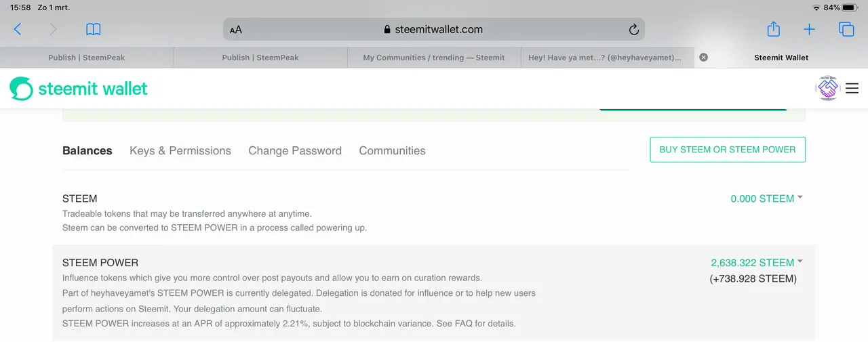The image size is (868, 342).
Task: Open the share sheet icon
Action: 773,29
